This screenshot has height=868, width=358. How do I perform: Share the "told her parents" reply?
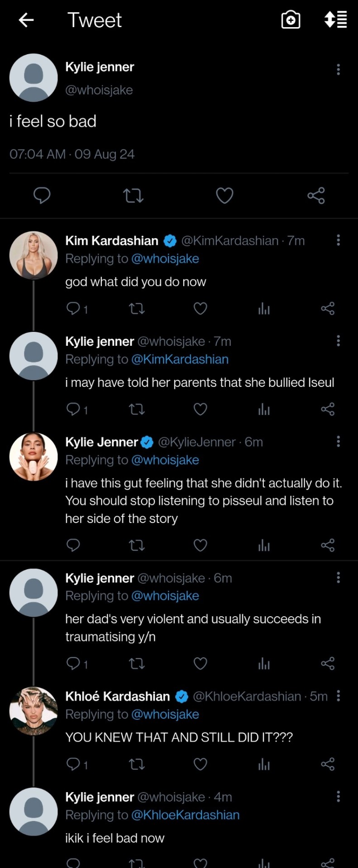(x=328, y=410)
